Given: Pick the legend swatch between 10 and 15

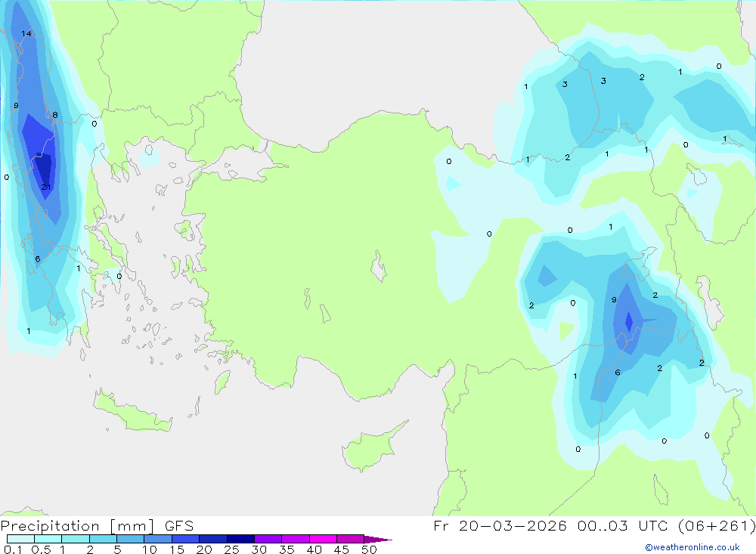Looking at the screenshot, I should point(158,539).
